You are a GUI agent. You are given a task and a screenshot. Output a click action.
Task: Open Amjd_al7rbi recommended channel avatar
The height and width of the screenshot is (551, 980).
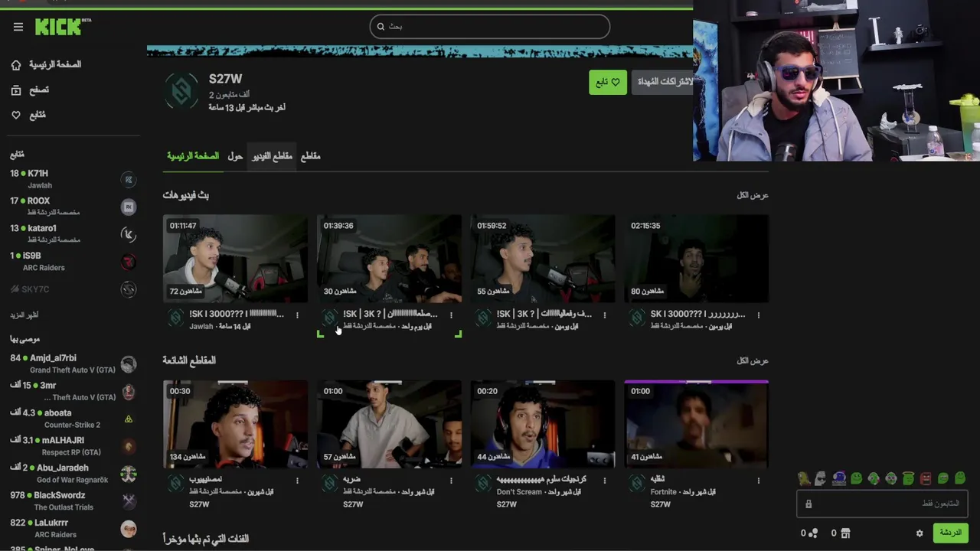129,364
